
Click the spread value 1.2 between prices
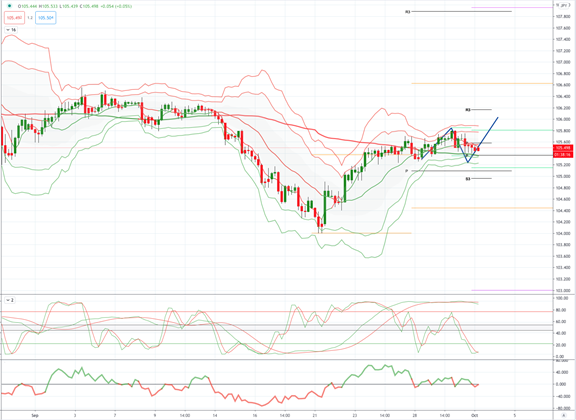tap(30, 18)
